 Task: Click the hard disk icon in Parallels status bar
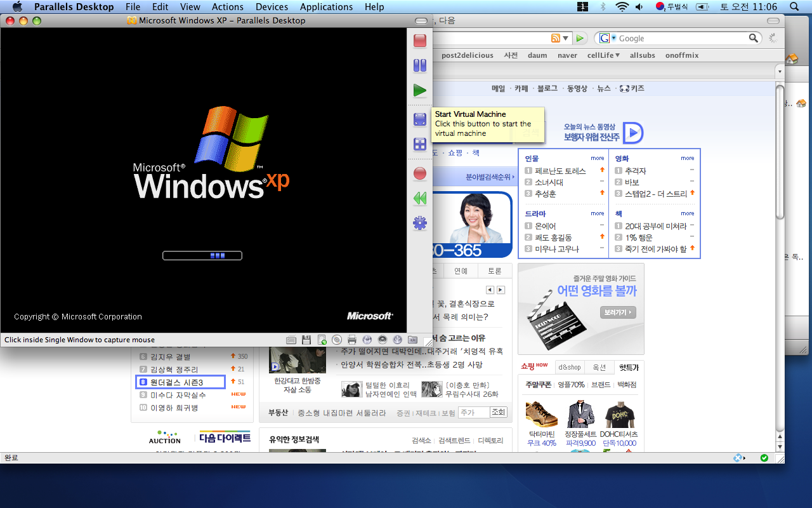coord(322,340)
